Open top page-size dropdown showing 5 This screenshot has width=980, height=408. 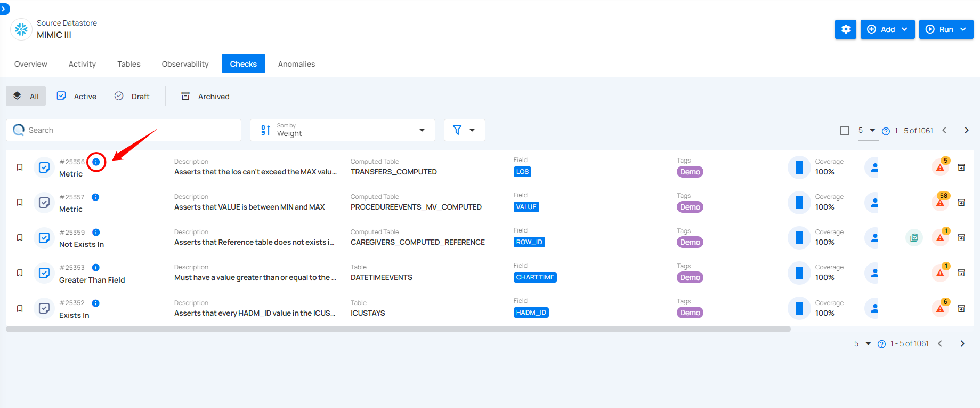[867, 131]
